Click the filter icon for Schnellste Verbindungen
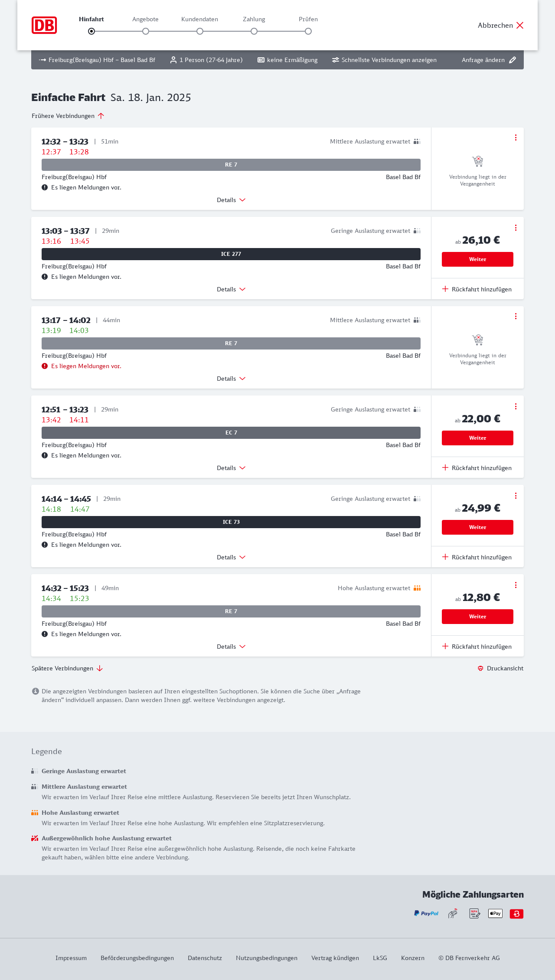The height and width of the screenshot is (980, 555). [x=336, y=60]
